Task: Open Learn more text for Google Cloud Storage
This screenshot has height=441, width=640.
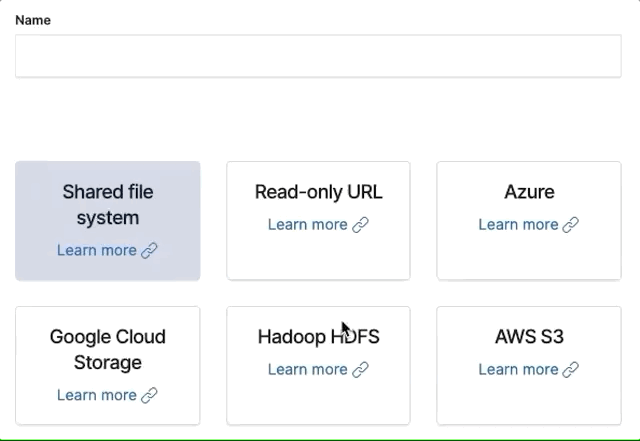Action: click(96, 395)
